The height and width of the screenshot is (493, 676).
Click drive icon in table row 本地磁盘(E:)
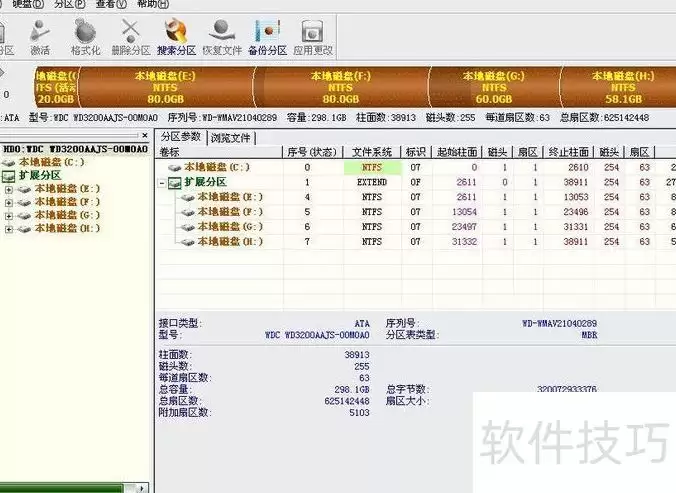pyautogui.click(x=188, y=198)
